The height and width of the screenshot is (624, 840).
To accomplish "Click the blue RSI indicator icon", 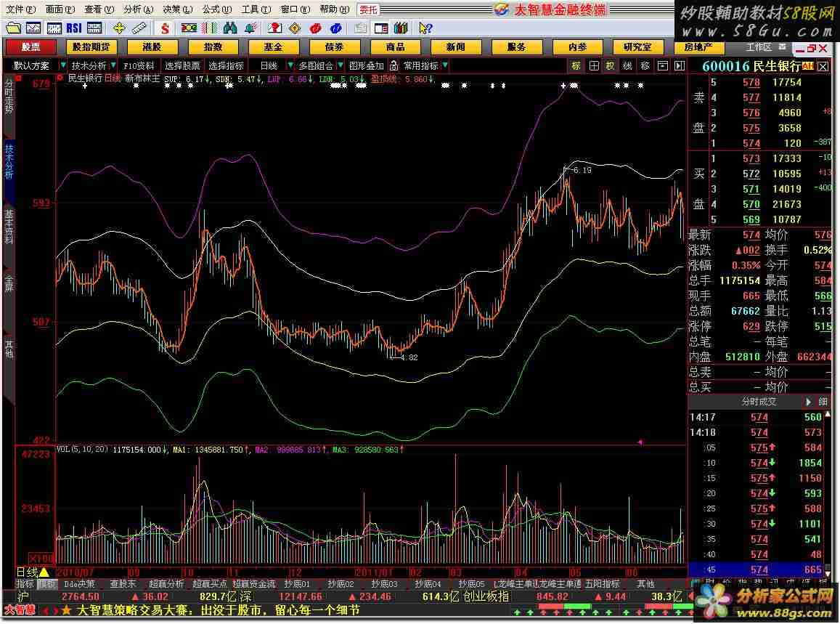I will coord(74,28).
